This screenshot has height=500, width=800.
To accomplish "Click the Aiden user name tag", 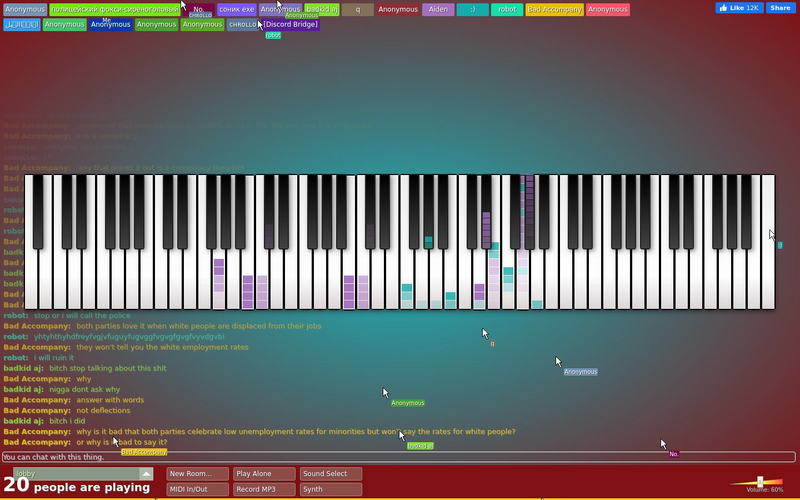I will (438, 10).
